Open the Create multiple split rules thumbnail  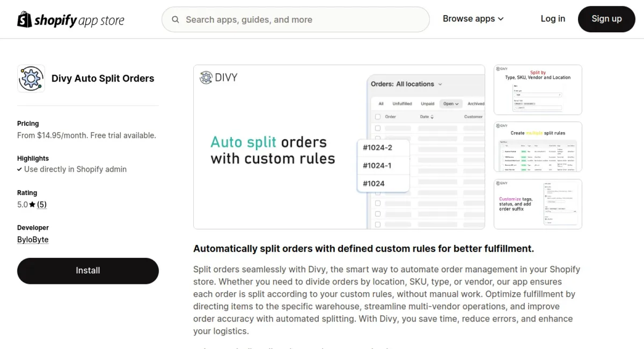pos(538,147)
